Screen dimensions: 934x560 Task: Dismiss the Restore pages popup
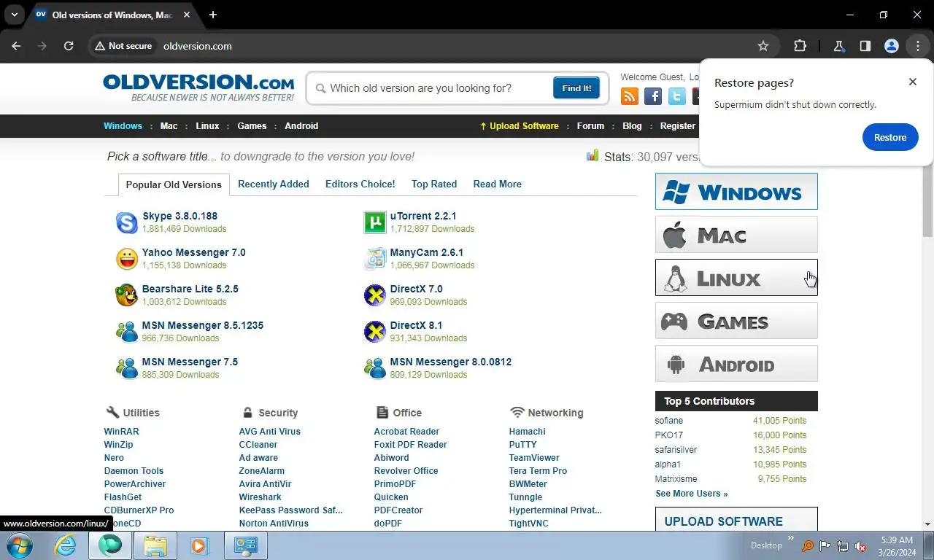[912, 82]
